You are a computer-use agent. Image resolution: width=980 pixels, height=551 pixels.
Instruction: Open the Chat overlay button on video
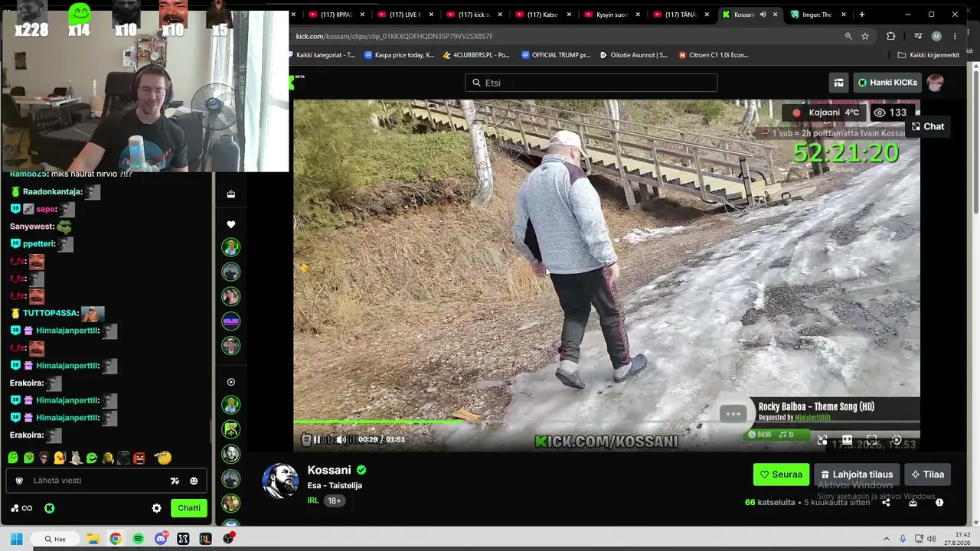point(928,126)
